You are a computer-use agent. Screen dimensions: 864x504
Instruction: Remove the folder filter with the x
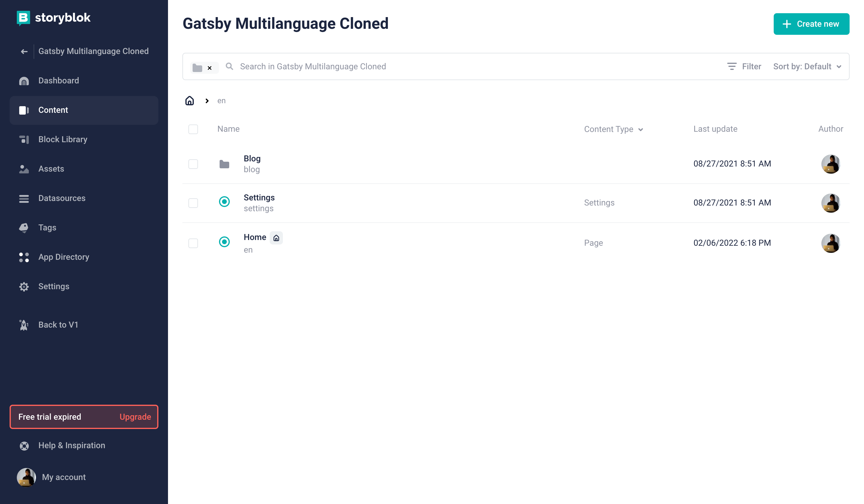pyautogui.click(x=209, y=68)
